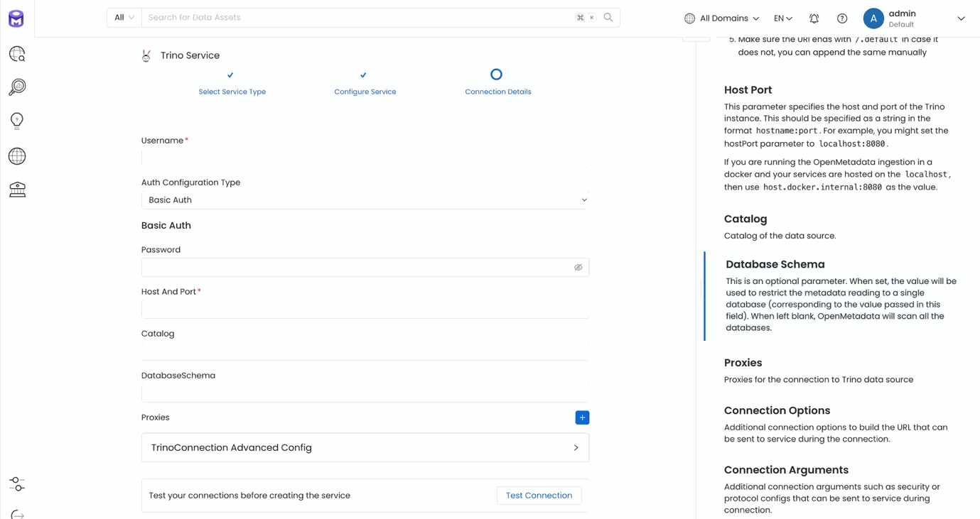Toggle password visibility eye icon
The height and width of the screenshot is (519, 980).
pyautogui.click(x=578, y=268)
